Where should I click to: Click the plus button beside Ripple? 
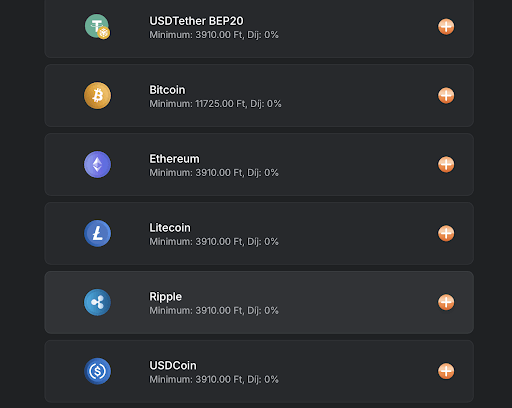[x=446, y=302]
